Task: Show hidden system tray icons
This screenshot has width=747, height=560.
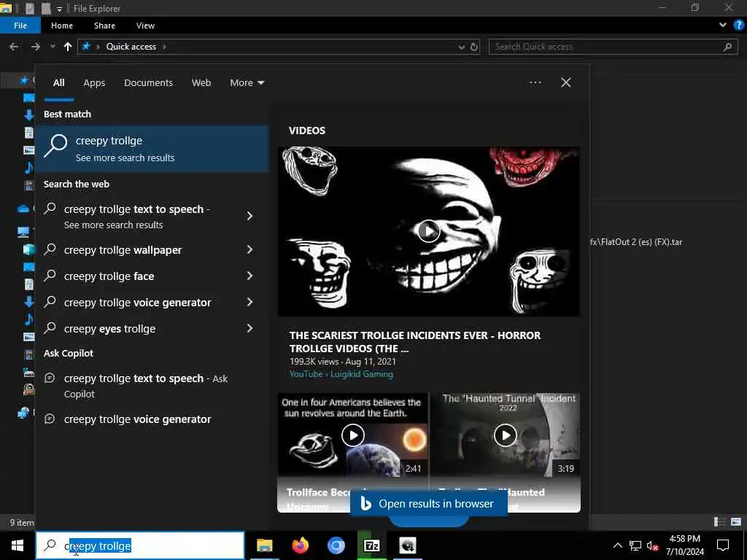Action: tap(617, 545)
